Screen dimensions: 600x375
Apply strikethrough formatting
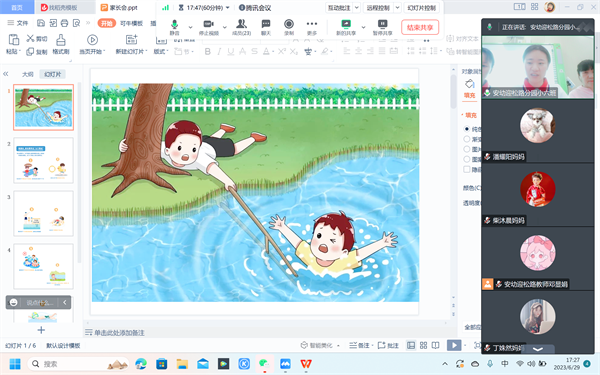click(x=254, y=51)
